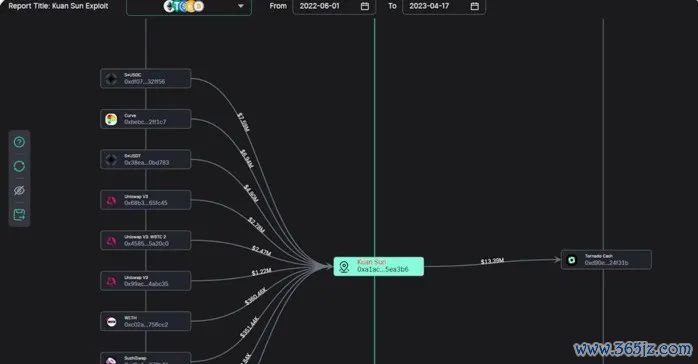Click the unicorn icon of WBTC 2 node
This screenshot has height=364, width=698.
111,241
